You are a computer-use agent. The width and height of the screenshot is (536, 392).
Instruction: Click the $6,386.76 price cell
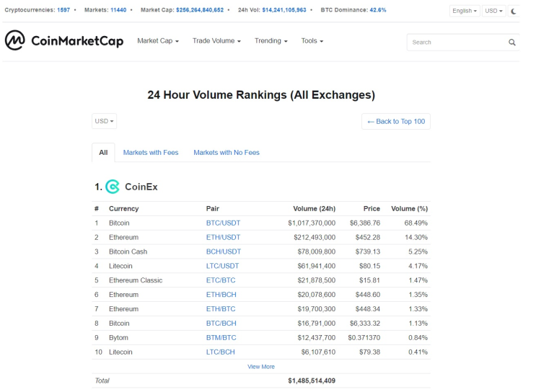pyautogui.click(x=365, y=223)
